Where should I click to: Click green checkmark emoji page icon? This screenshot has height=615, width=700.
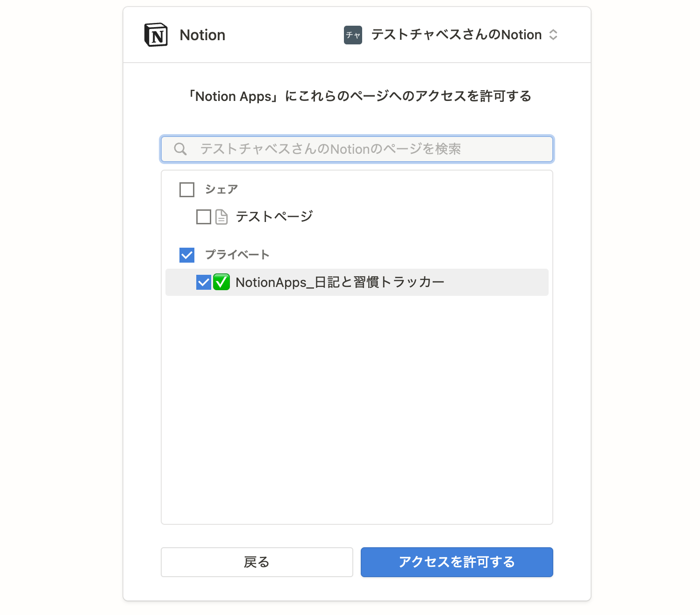coord(221,282)
